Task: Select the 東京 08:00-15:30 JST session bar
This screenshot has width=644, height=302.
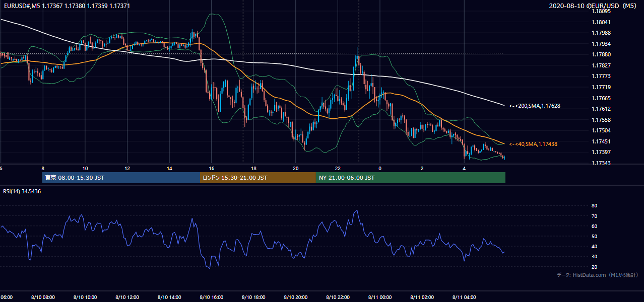Action: click(121, 178)
